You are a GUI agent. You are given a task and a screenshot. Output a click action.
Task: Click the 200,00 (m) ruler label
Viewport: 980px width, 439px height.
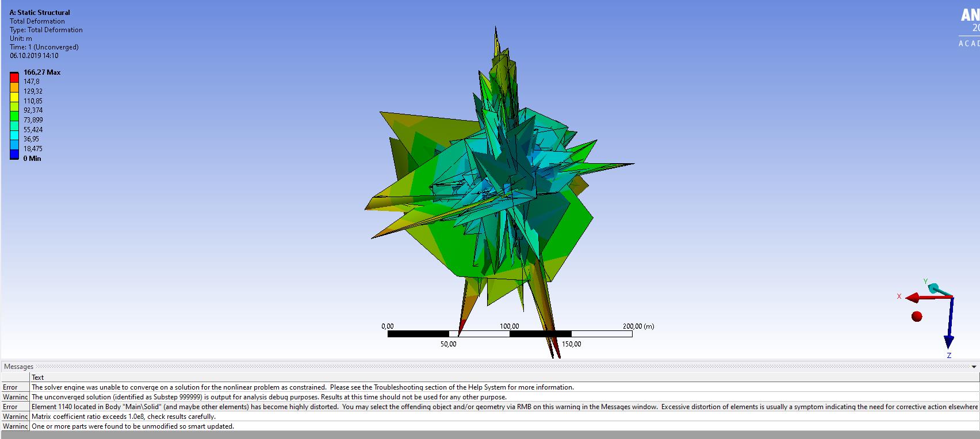[638, 326]
